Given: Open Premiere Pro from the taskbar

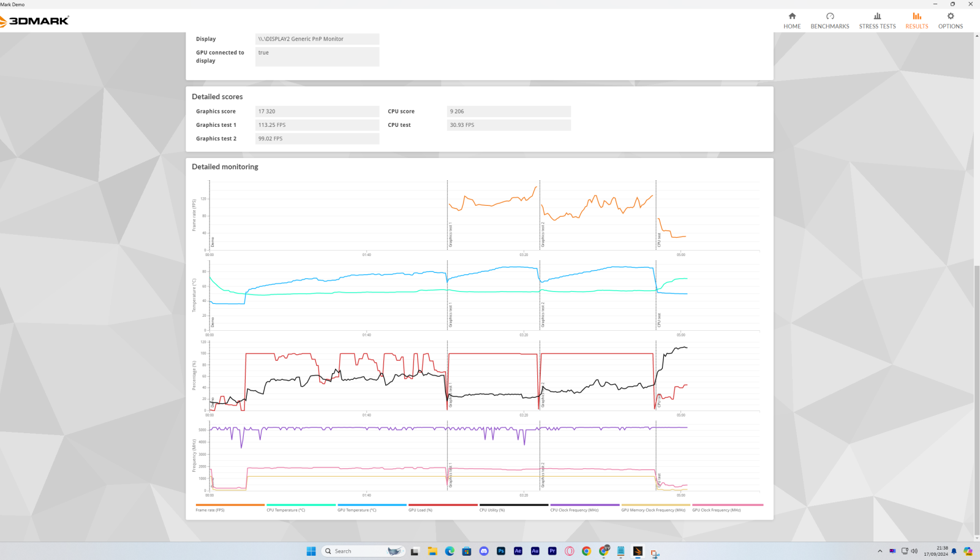Looking at the screenshot, I should click(x=552, y=551).
